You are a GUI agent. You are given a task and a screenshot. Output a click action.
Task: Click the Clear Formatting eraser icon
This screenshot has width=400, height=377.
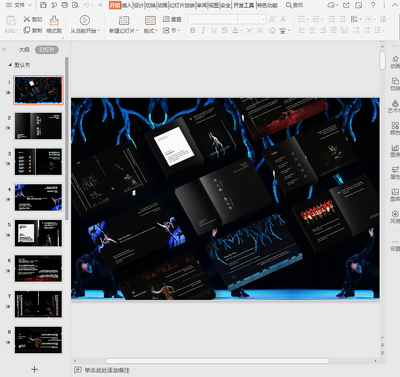point(272,30)
